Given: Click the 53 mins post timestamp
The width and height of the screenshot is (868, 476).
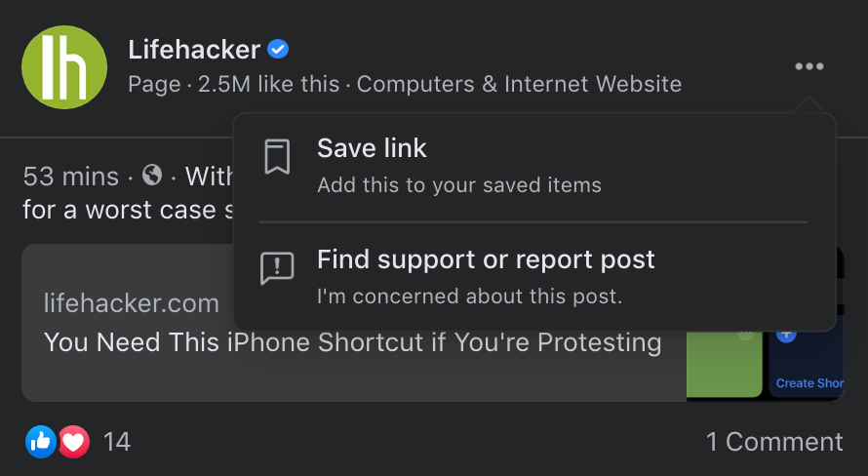Looking at the screenshot, I should (71, 177).
